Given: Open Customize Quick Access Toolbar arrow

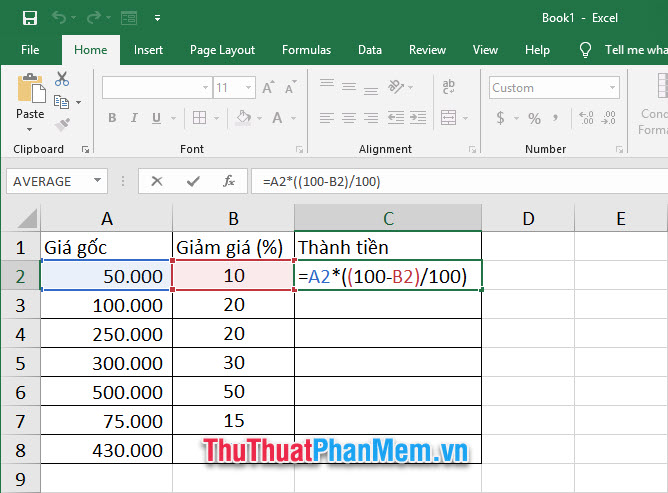Looking at the screenshot, I should (x=157, y=18).
